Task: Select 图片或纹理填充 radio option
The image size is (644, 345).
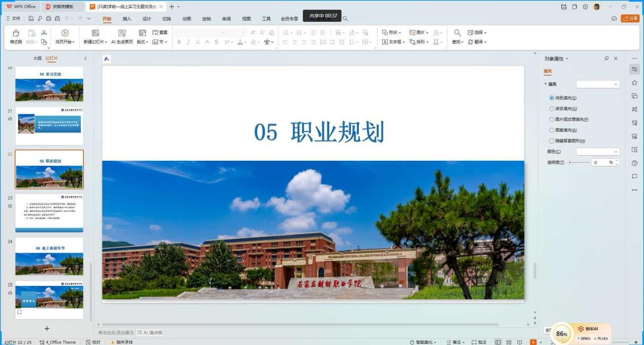Action: (x=551, y=120)
